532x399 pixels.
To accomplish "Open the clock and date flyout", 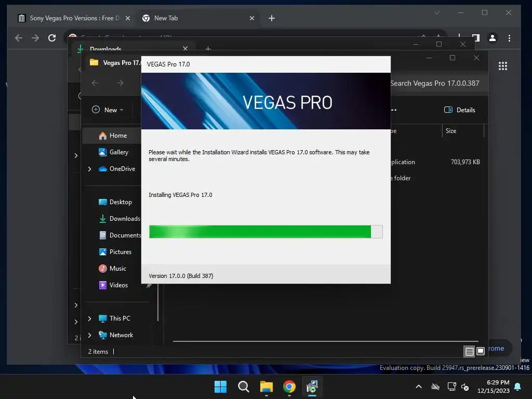I will click(x=494, y=387).
